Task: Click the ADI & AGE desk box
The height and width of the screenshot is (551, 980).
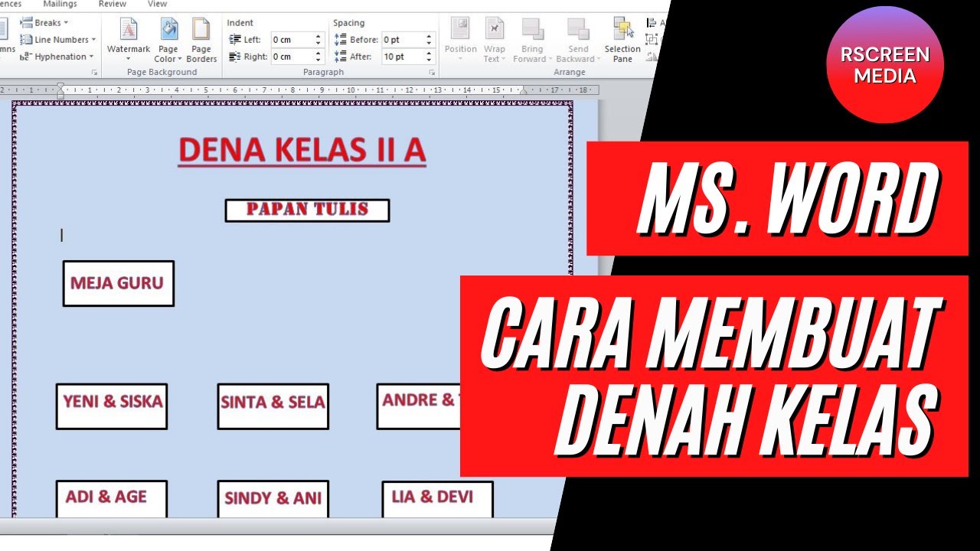Action: [x=112, y=499]
